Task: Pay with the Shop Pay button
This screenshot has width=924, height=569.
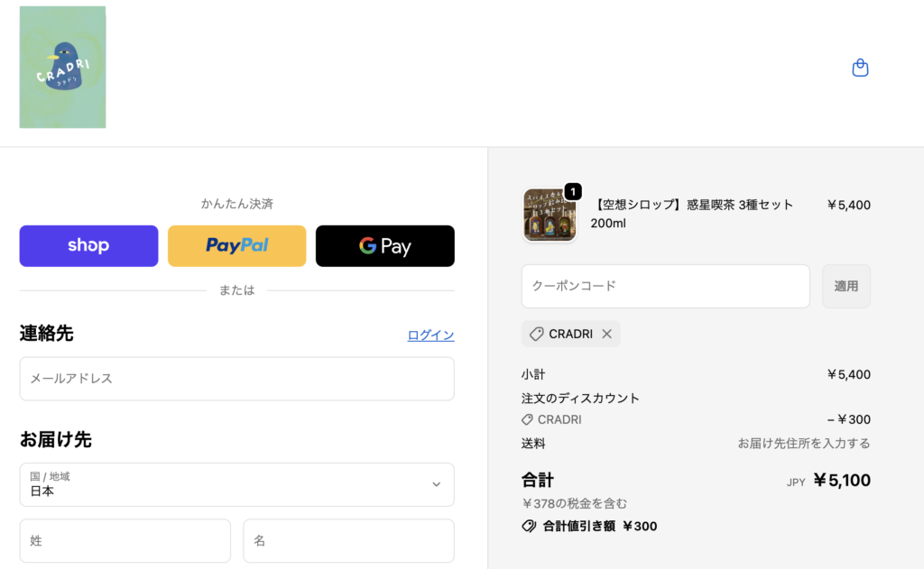Action: (x=88, y=246)
